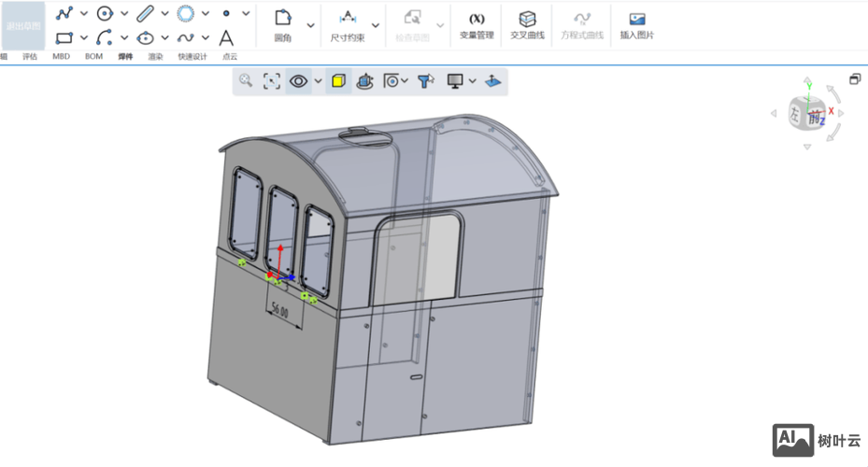Choose the slot sketch tool

coord(145,13)
